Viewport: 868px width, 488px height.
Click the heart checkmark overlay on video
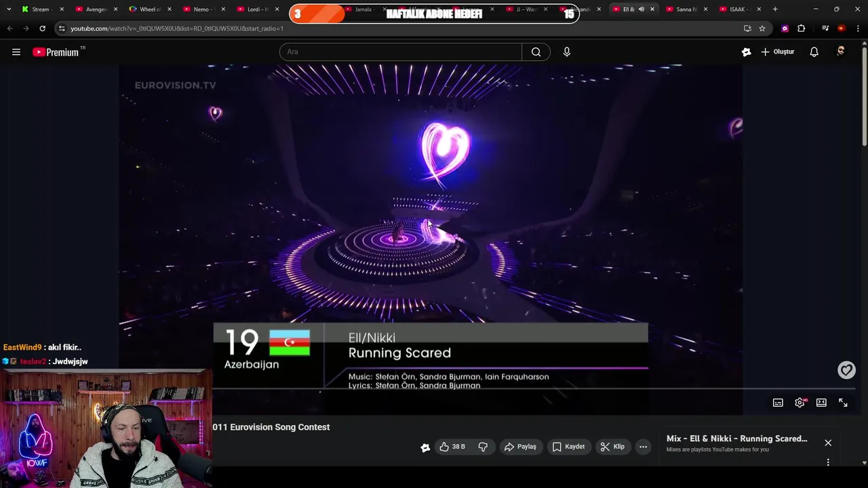pyautogui.click(x=846, y=370)
